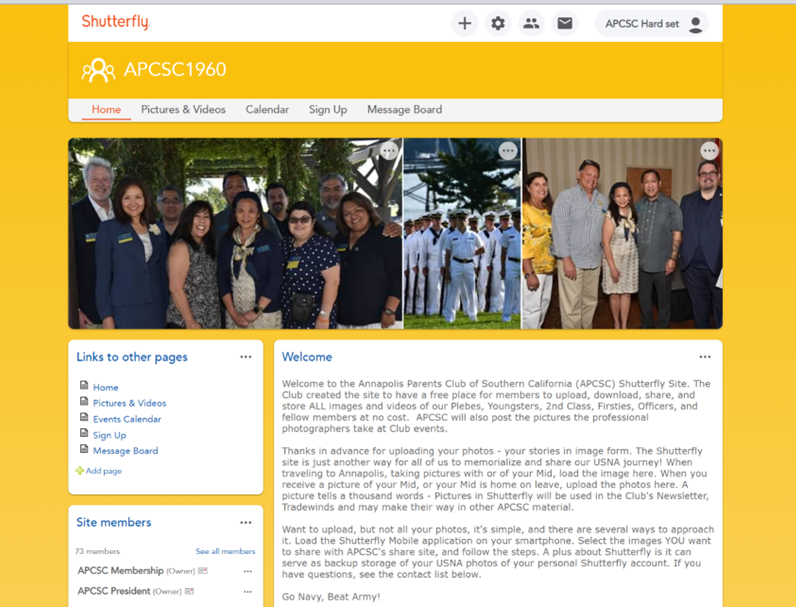Click the APCSC1960 site title
Viewport: 796px width, 607px height.
(x=175, y=70)
